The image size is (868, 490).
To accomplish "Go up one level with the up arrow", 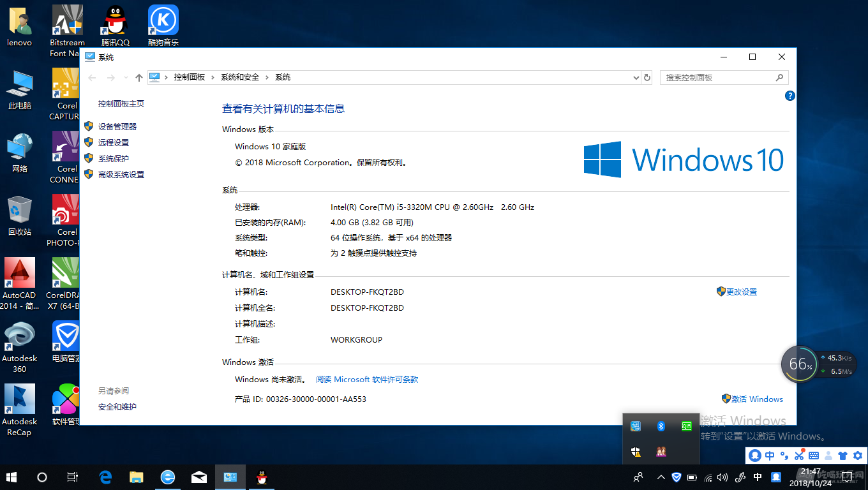I will [139, 77].
